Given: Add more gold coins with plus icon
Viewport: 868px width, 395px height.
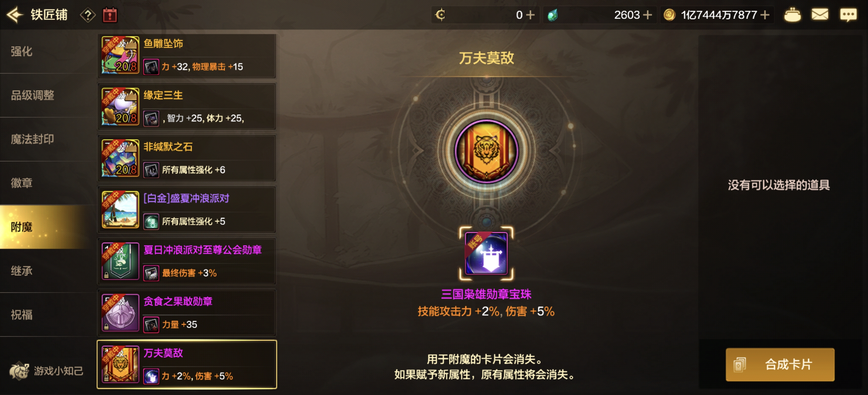Looking at the screenshot, I should point(765,15).
